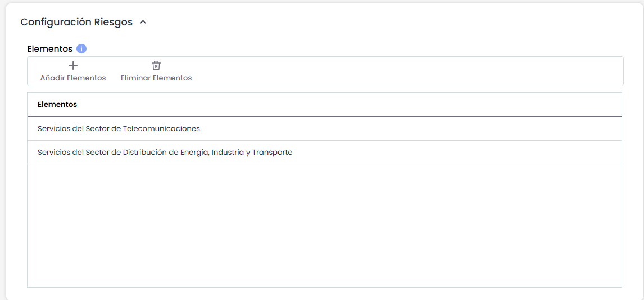Click the blank space in the elements toolbar
The image size is (644, 300).
click(x=405, y=71)
